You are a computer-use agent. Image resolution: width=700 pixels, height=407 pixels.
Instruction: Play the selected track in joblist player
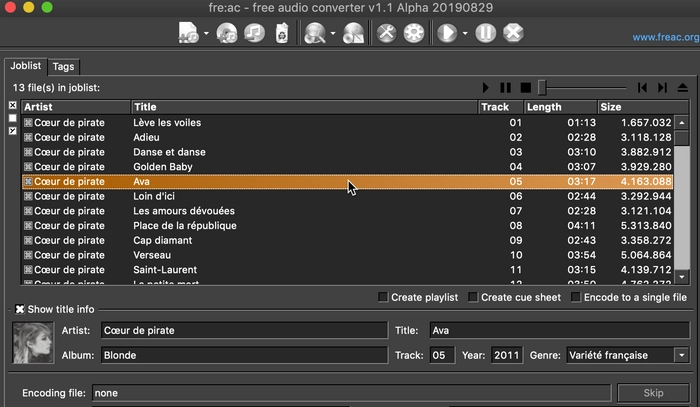tap(486, 87)
